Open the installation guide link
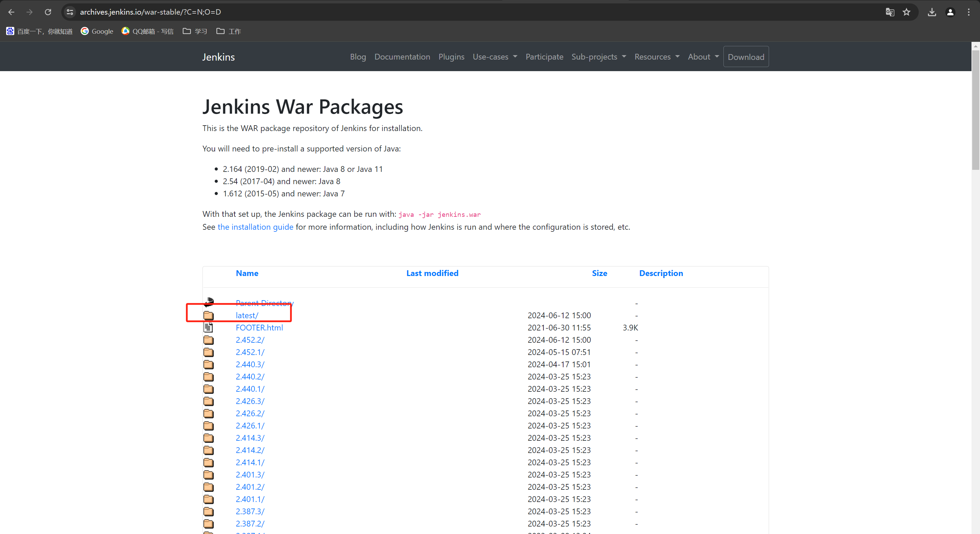Screen dimensions: 980x534 (255, 227)
